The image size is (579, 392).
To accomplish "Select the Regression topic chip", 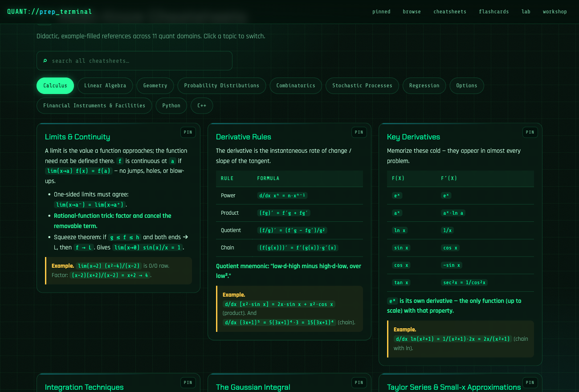I will [424, 86].
